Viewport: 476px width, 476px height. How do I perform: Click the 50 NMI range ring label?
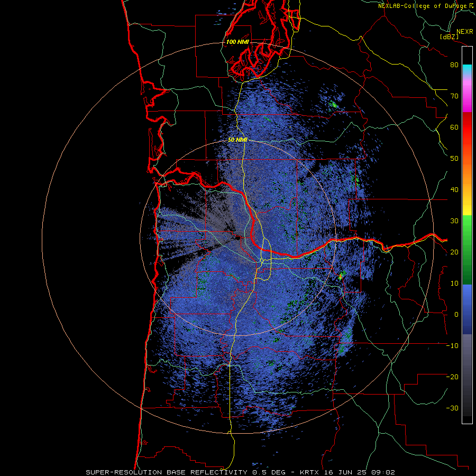coord(237,140)
